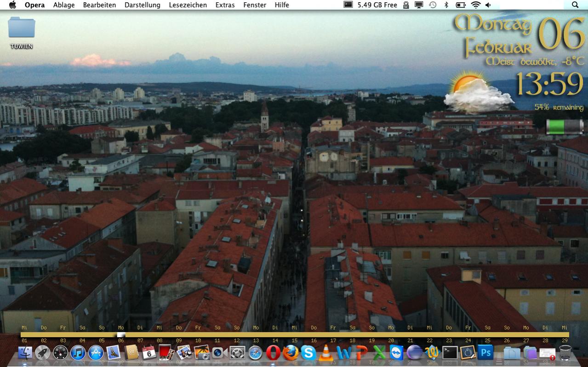Viewport: 588px width, 367px height.
Task: Start Skype from the dock
Action: 308,353
